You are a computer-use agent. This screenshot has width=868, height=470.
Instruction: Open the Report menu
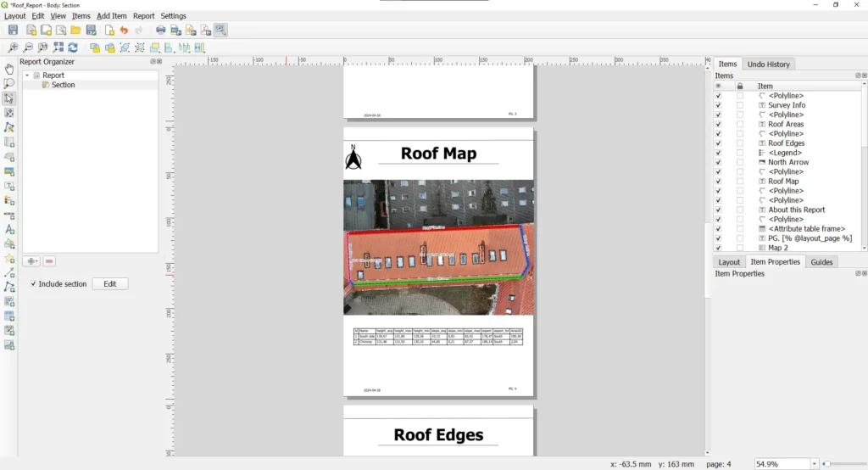tap(143, 16)
